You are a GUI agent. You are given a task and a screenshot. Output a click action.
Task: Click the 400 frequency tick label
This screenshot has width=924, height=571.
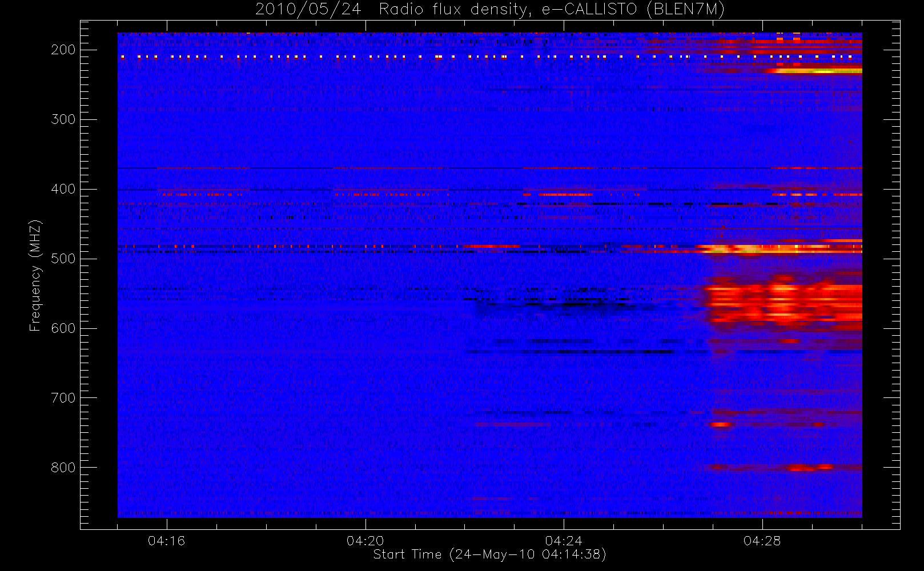click(63, 189)
